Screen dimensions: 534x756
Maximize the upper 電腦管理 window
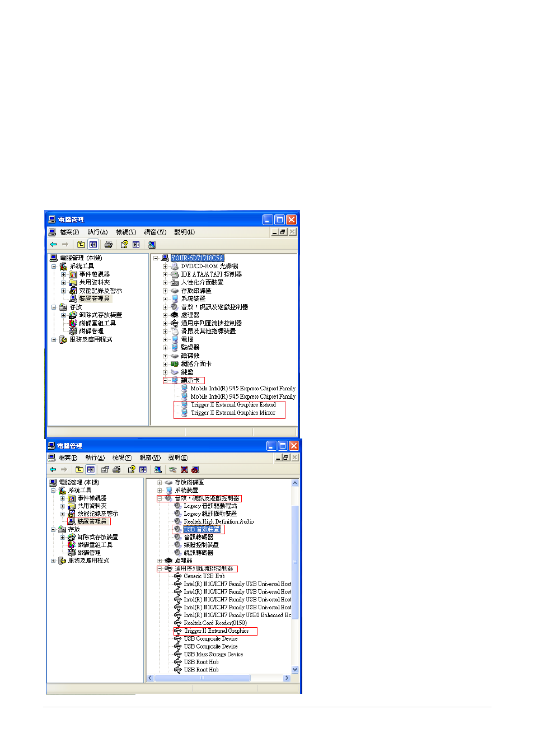click(279, 220)
